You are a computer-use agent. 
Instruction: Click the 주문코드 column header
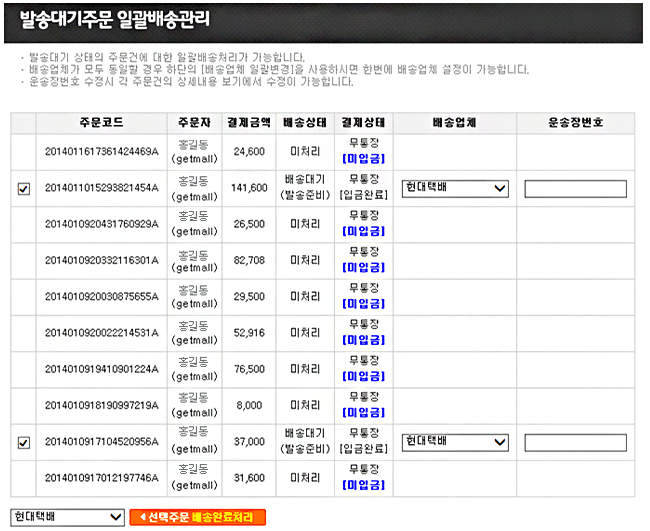(102, 122)
